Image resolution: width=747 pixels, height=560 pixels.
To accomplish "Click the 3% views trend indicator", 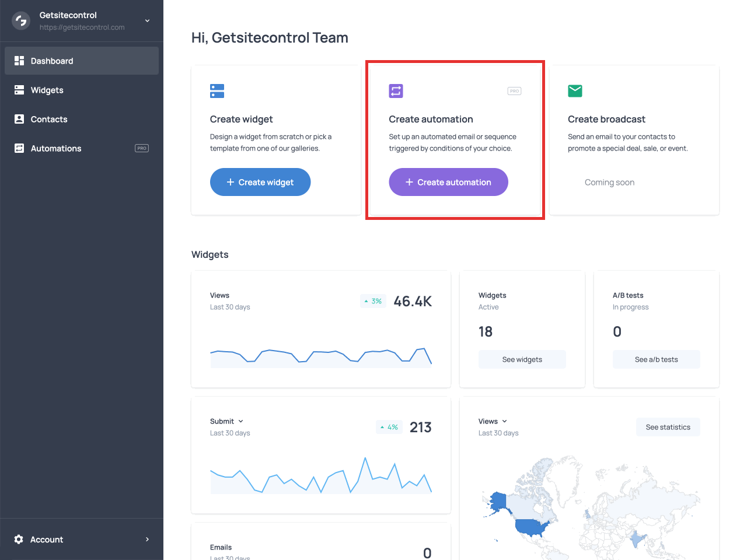I will [373, 301].
